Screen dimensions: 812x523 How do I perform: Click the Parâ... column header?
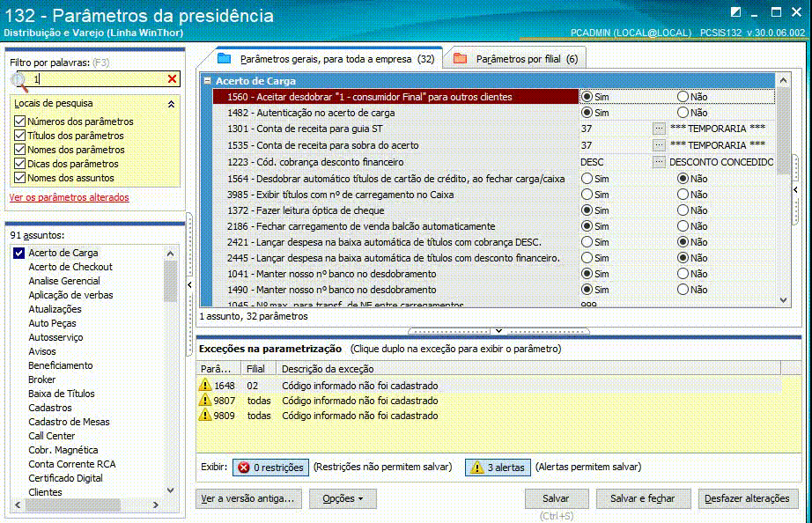point(218,369)
